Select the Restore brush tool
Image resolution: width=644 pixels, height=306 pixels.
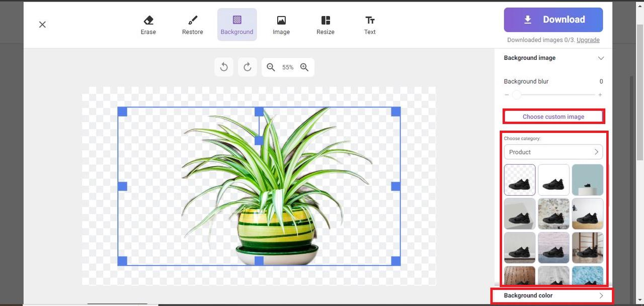(x=193, y=25)
